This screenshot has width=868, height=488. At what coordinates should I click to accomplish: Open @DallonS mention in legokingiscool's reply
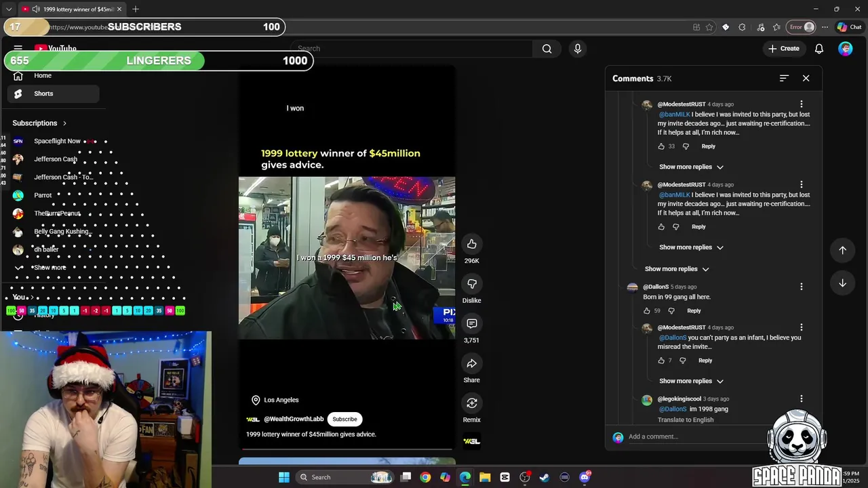click(673, 409)
